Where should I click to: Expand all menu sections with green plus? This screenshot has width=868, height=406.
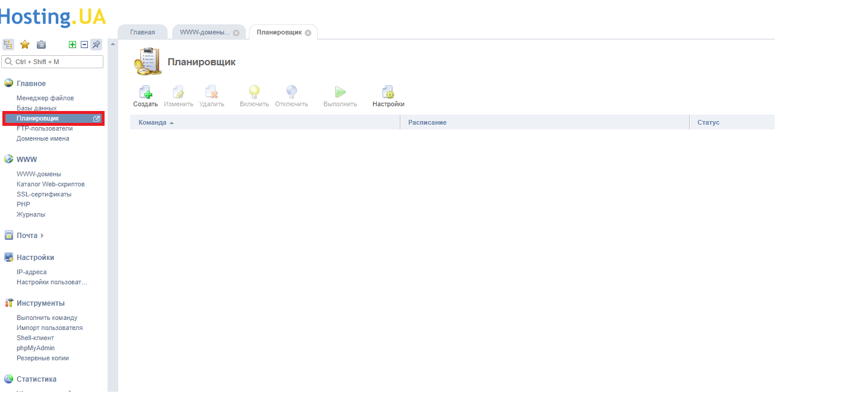(72, 45)
